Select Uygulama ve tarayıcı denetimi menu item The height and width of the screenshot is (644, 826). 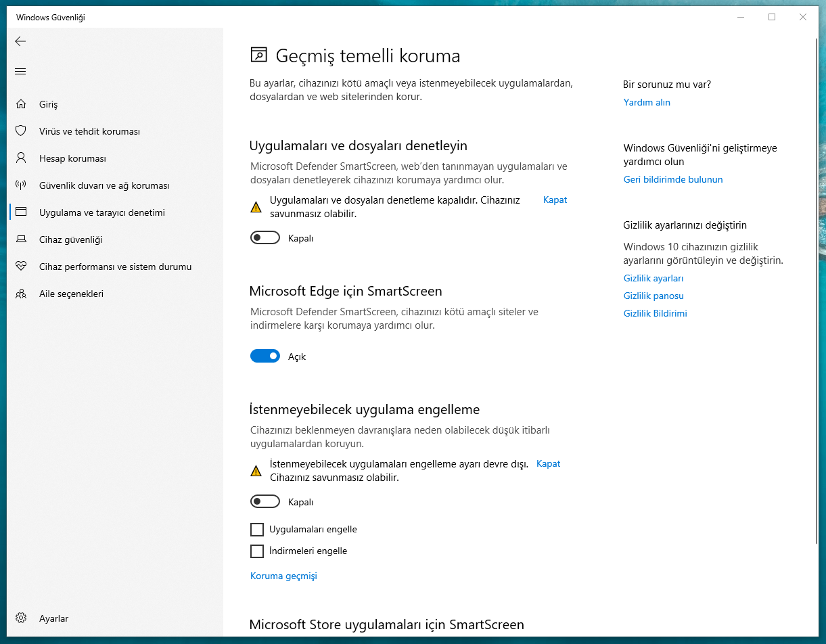[101, 212]
